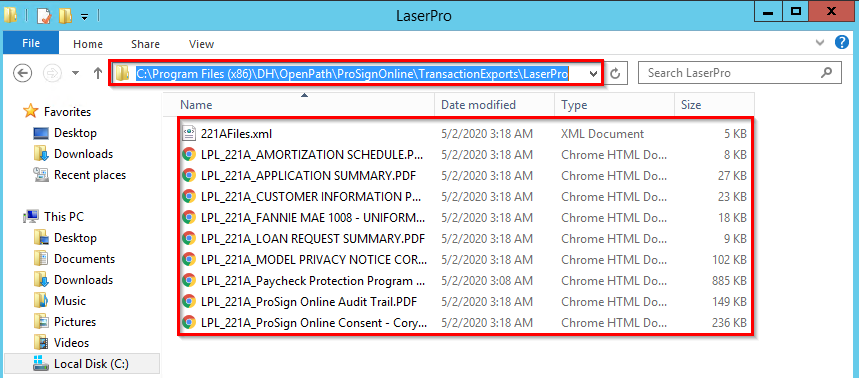The width and height of the screenshot is (859, 378).
Task: Click Chrome icon of ProSign Online Audit Trail.PDF
Action: 189,301
